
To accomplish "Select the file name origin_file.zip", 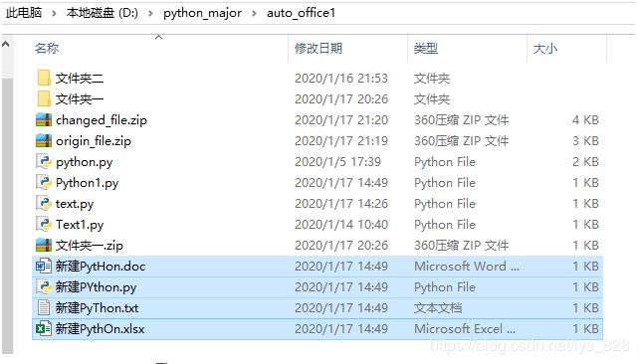I will pos(94,141).
